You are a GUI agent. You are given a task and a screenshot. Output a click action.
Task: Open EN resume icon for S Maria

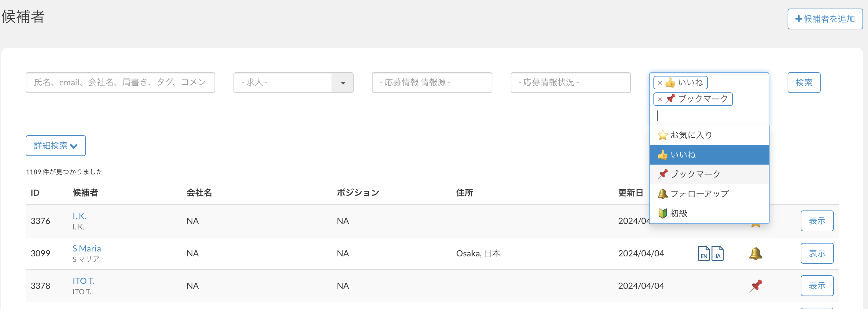(703, 253)
